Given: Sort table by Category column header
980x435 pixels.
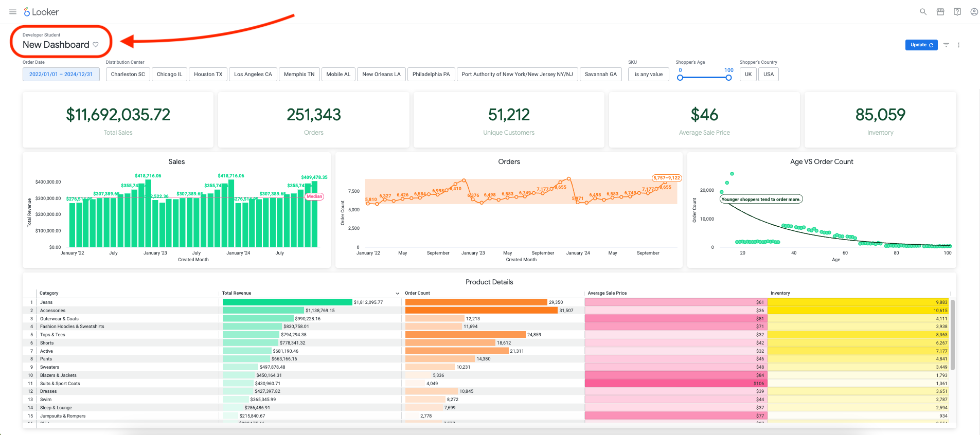Looking at the screenshot, I should 49,293.
